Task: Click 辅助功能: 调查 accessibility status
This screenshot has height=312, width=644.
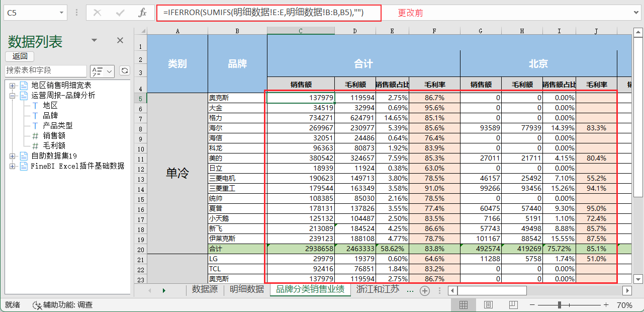Action: pos(62,305)
